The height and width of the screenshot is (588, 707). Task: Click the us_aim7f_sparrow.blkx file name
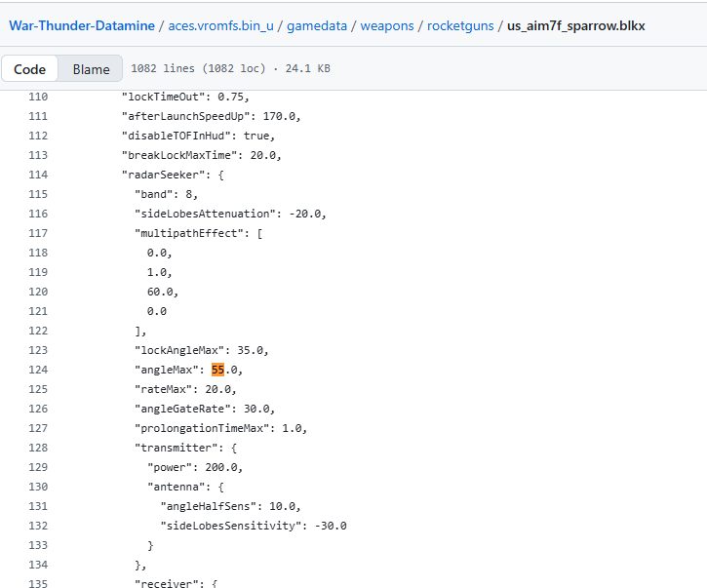575,25
